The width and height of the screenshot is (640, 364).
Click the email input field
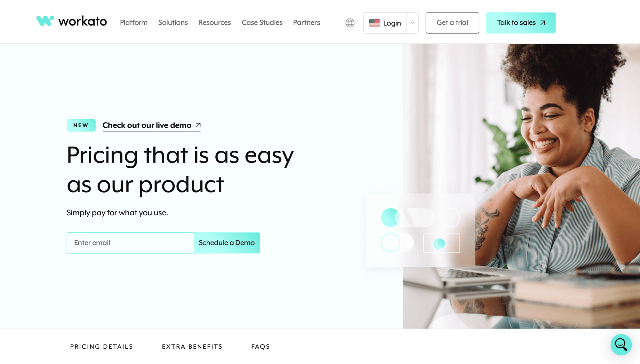[130, 242]
